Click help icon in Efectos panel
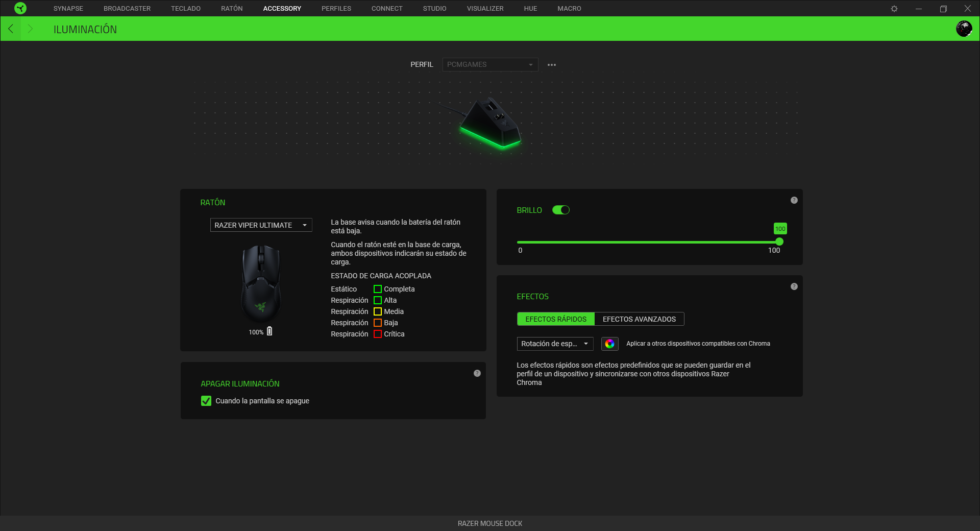The image size is (980, 531). click(794, 286)
